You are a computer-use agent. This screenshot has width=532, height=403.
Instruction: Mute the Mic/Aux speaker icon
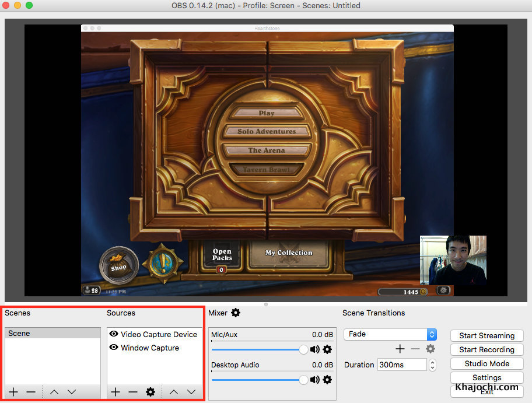[315, 349]
